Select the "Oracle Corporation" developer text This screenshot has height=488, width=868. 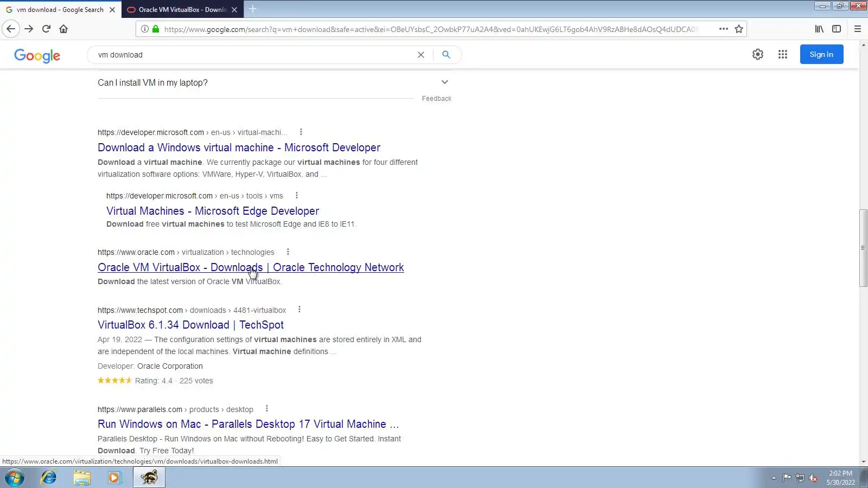[170, 366]
